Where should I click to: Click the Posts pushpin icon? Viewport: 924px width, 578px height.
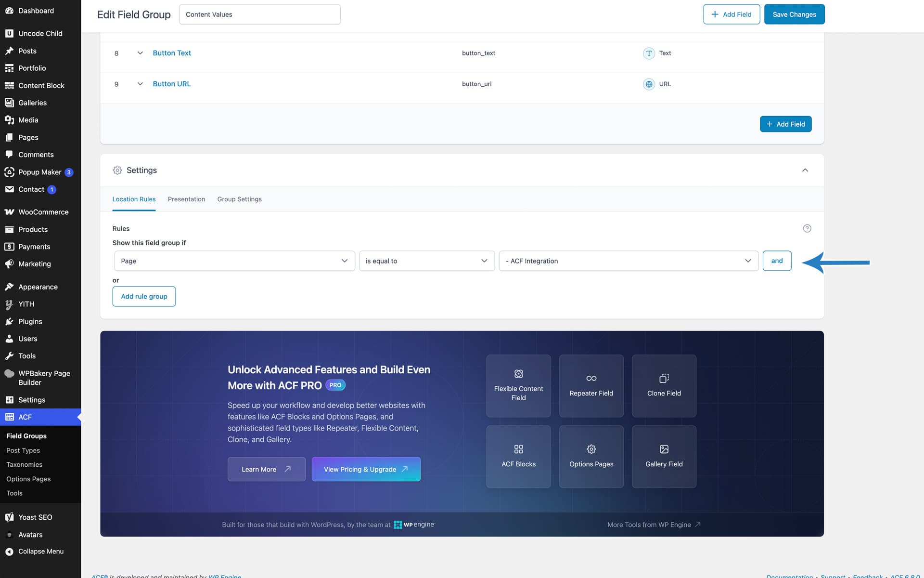click(x=9, y=51)
